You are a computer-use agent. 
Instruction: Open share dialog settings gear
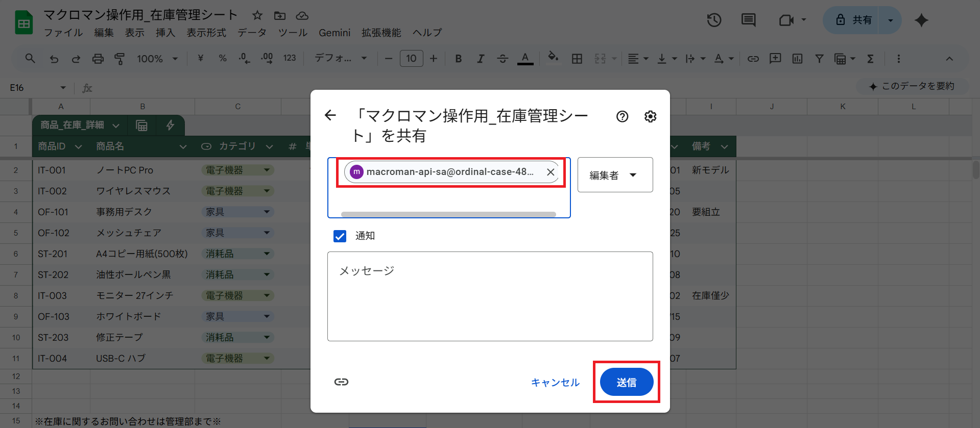(x=650, y=116)
